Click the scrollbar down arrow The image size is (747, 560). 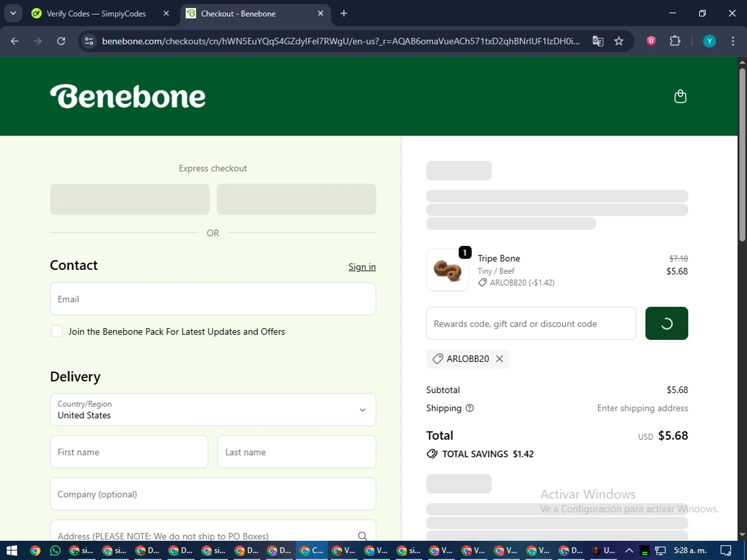point(742,535)
